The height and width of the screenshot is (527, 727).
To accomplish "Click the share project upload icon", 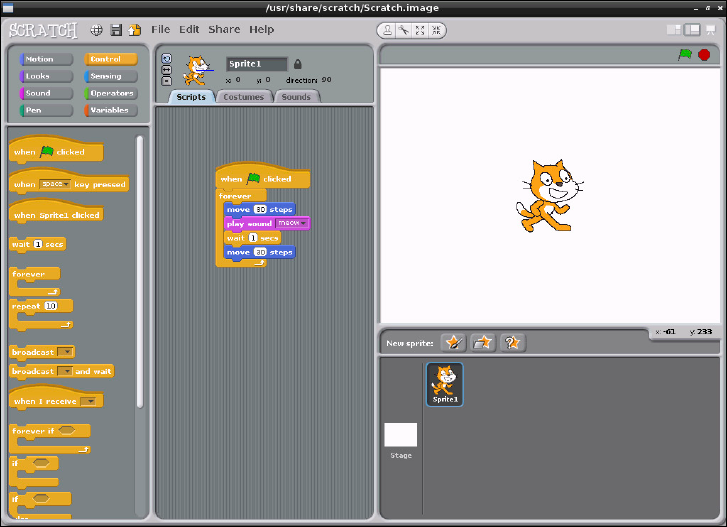I will tap(134, 30).
